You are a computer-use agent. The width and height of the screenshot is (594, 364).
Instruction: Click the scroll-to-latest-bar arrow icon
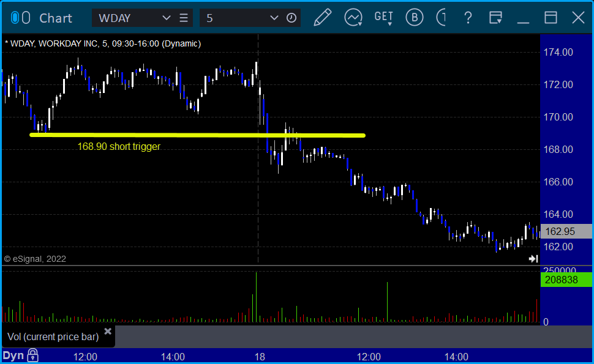tap(533, 259)
